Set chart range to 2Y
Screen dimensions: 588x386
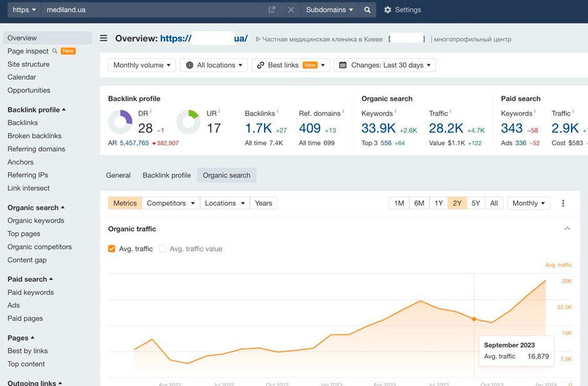pos(457,203)
